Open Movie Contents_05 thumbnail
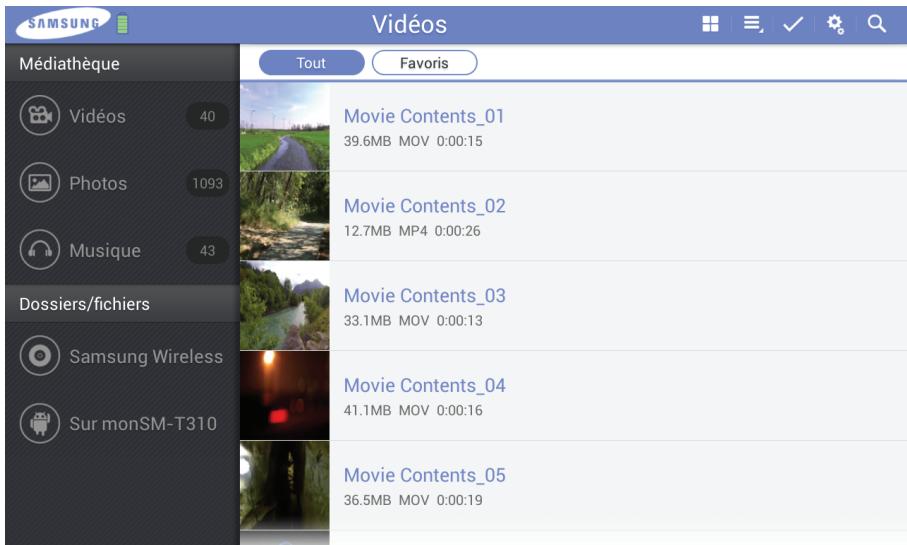907x545 pixels. pyautogui.click(x=285, y=485)
